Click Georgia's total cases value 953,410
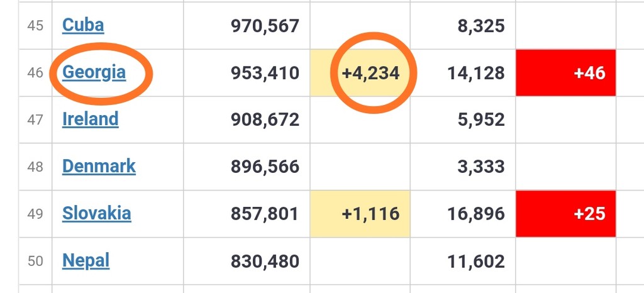This screenshot has height=293, width=644. tap(265, 73)
